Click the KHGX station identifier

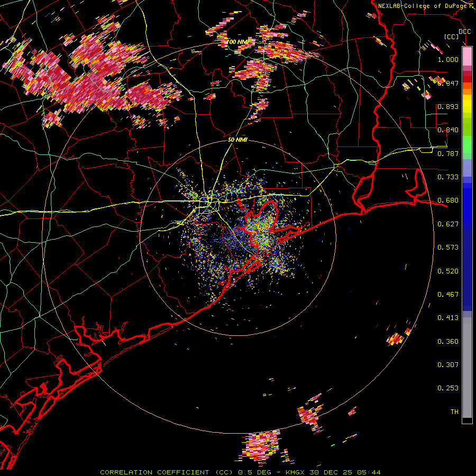point(295,472)
